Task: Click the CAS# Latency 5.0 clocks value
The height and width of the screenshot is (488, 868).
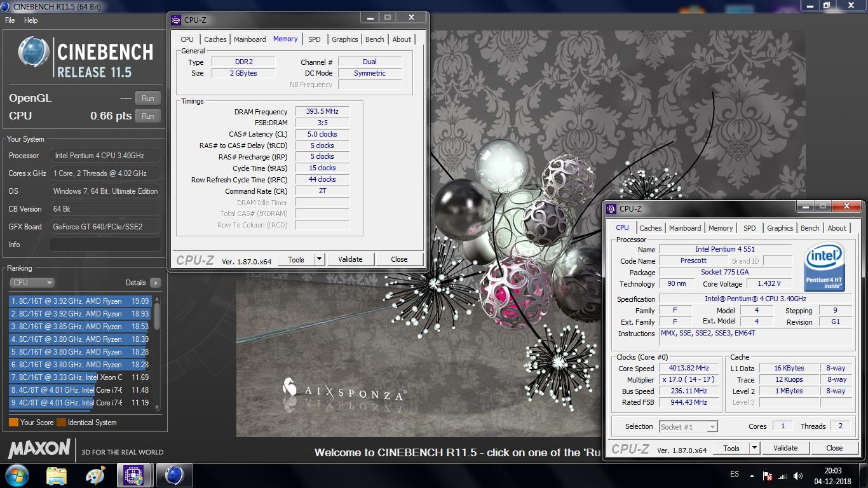Action: 322,135
